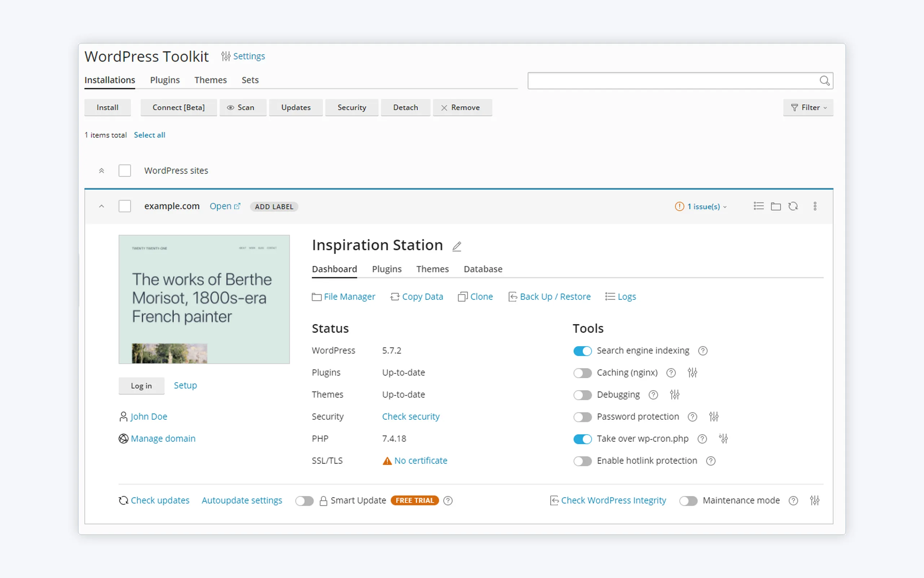Show help for Enable hotlink protection

(x=711, y=461)
